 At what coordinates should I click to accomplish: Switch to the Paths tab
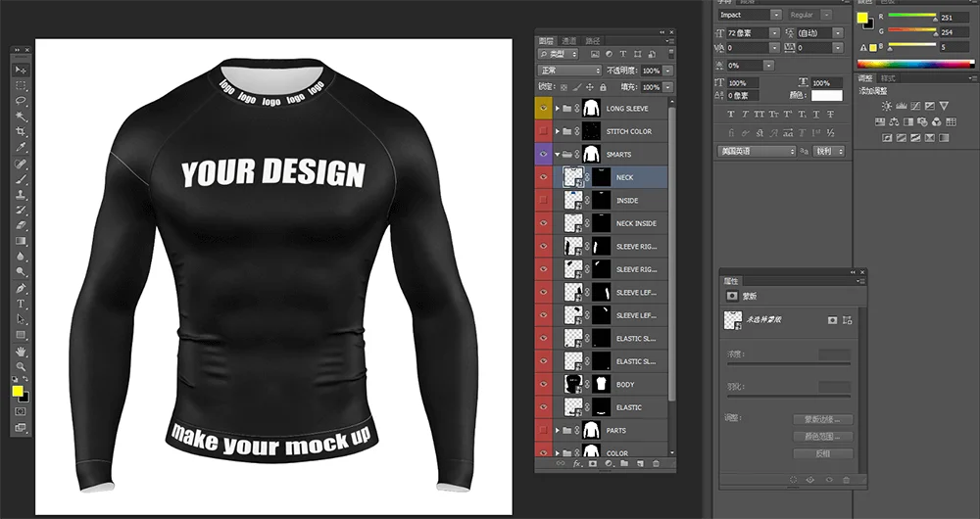click(x=593, y=40)
